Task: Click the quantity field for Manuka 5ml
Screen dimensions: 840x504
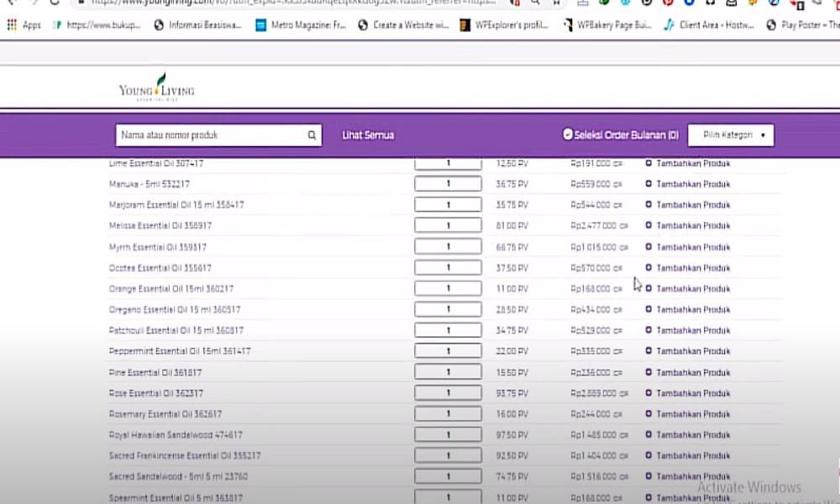Action: click(448, 184)
